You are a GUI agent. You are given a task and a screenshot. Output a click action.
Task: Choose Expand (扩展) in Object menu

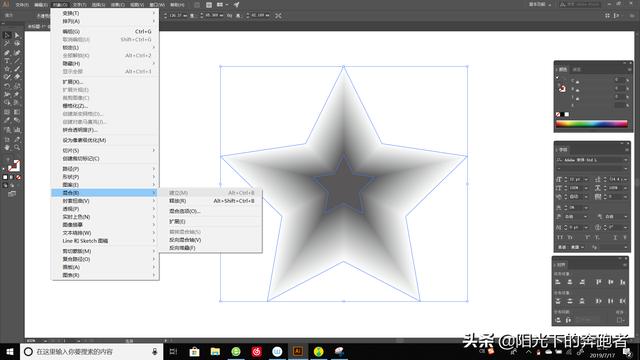[105, 82]
